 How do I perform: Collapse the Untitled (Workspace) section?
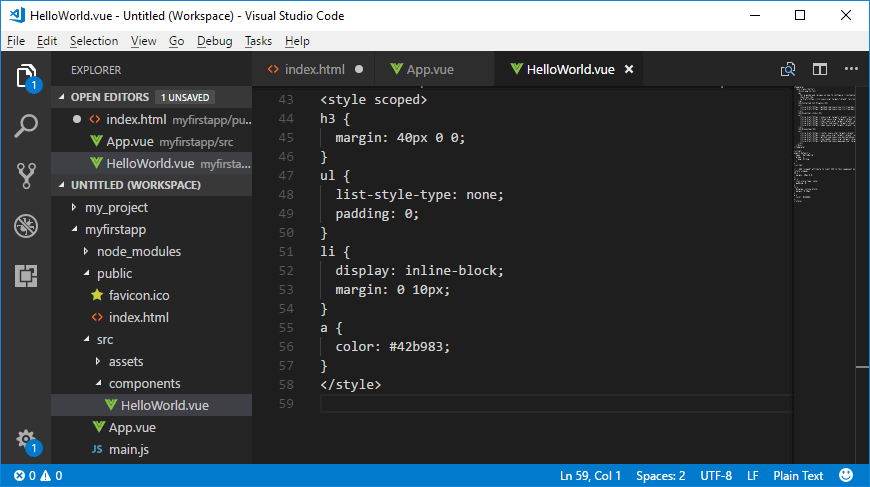[62, 185]
